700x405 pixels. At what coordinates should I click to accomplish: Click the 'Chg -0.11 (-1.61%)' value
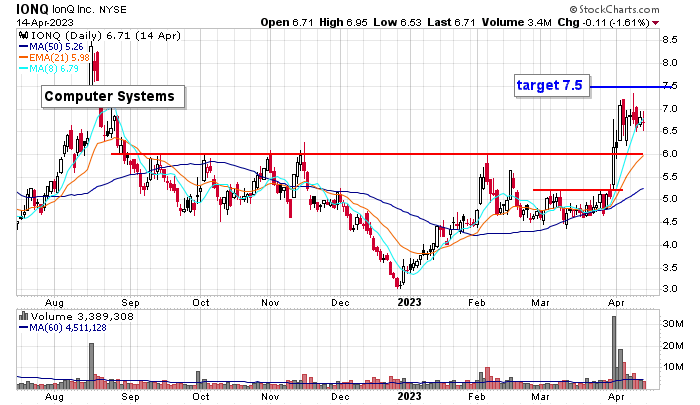click(x=603, y=22)
